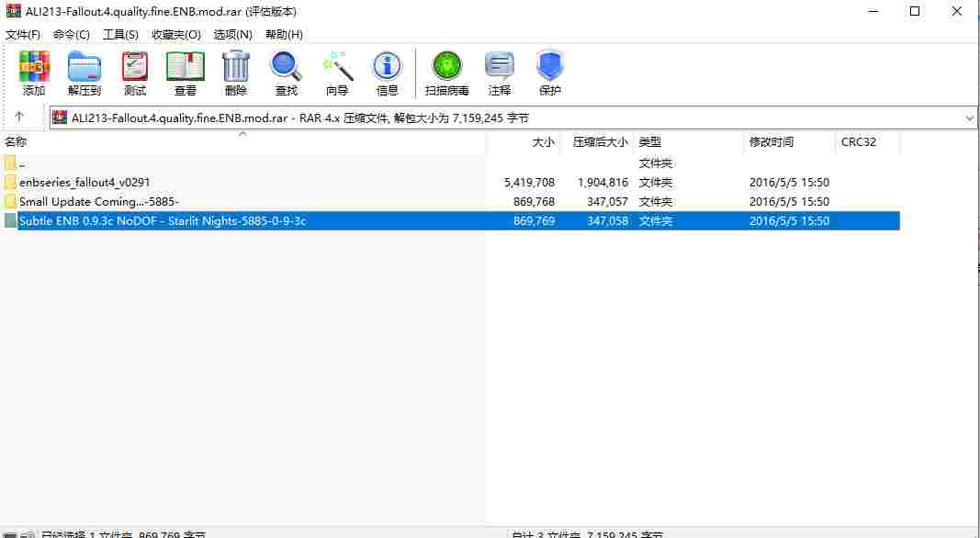Click the size value 869,768

[534, 202]
